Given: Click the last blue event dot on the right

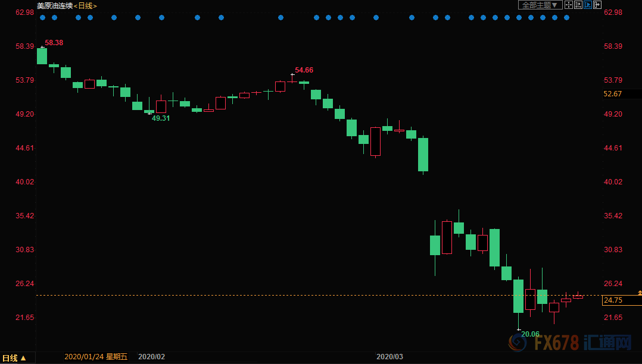Looking at the screenshot, I should (566, 18).
